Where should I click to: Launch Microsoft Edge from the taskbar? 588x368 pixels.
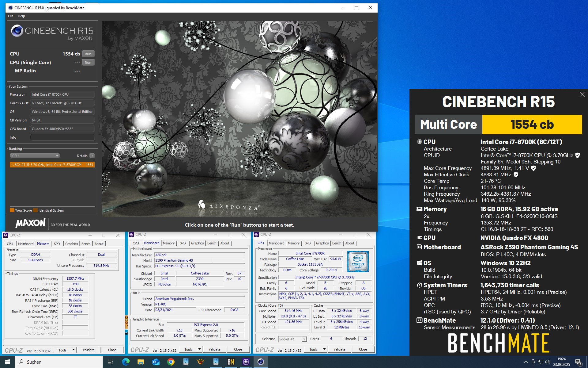pos(126,362)
